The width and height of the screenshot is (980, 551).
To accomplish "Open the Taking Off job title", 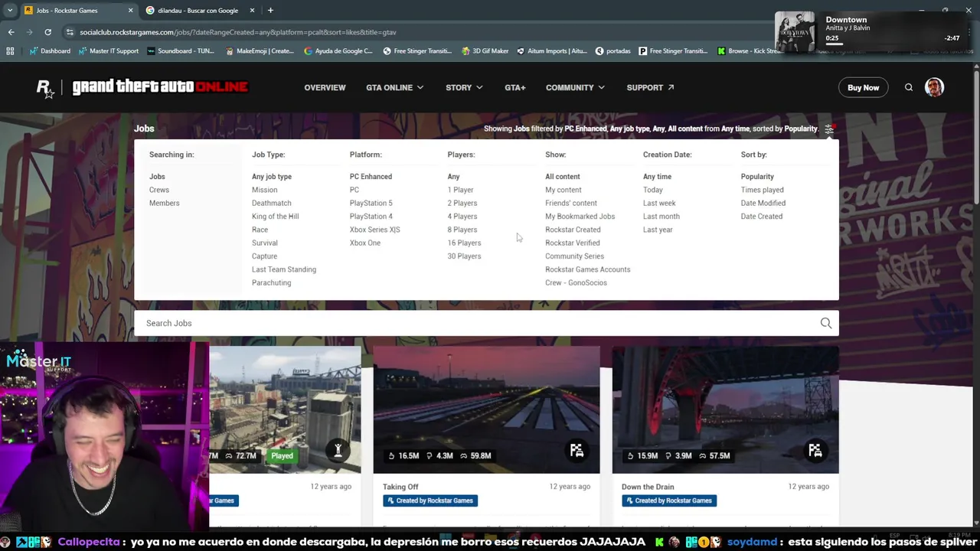I will pyautogui.click(x=400, y=487).
